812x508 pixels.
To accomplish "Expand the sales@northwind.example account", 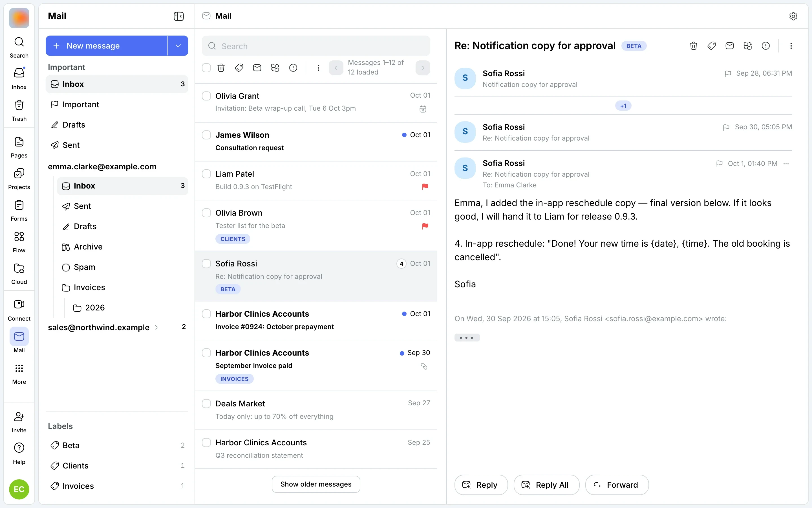I will (x=156, y=327).
